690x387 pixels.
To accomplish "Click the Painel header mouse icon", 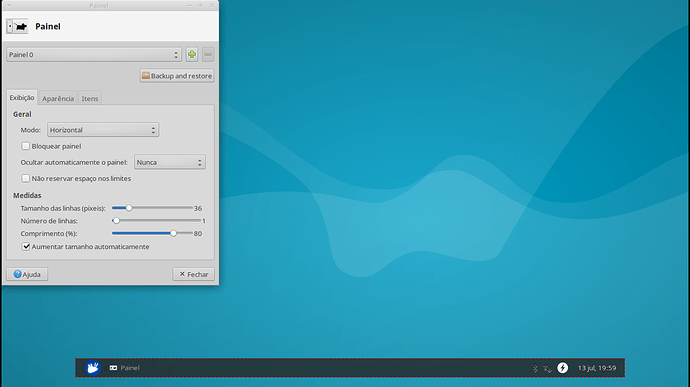I will point(17,26).
